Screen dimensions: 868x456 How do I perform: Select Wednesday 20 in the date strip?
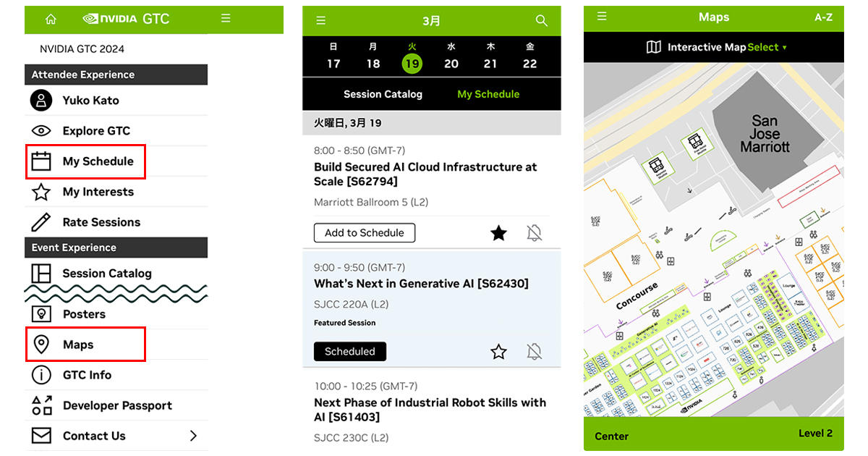click(451, 58)
